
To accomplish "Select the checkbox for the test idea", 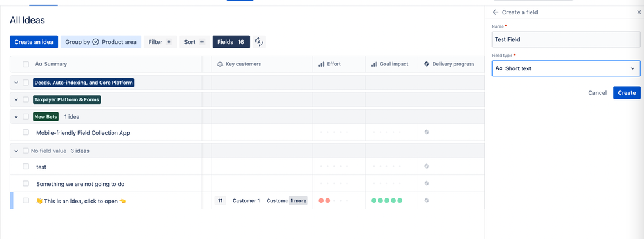I will coord(26,167).
